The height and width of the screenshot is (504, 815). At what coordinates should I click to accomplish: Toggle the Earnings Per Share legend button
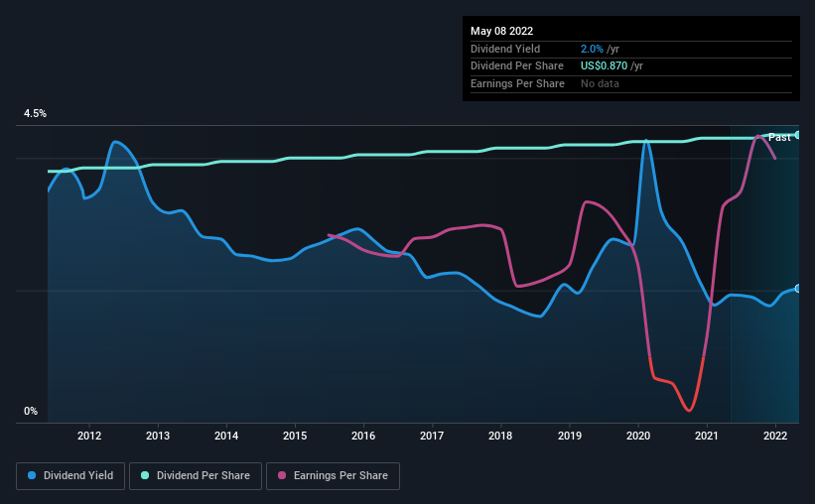[x=333, y=476]
